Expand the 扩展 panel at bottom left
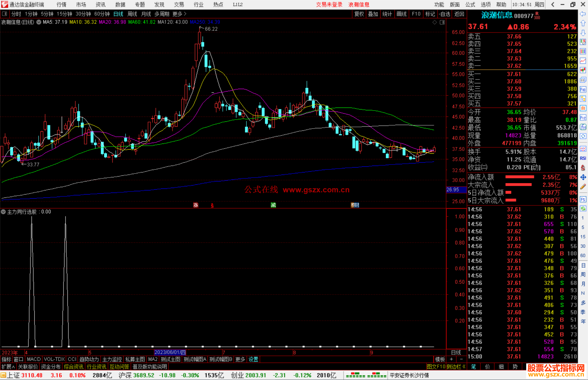This screenshot has height=380, width=588. point(8,367)
